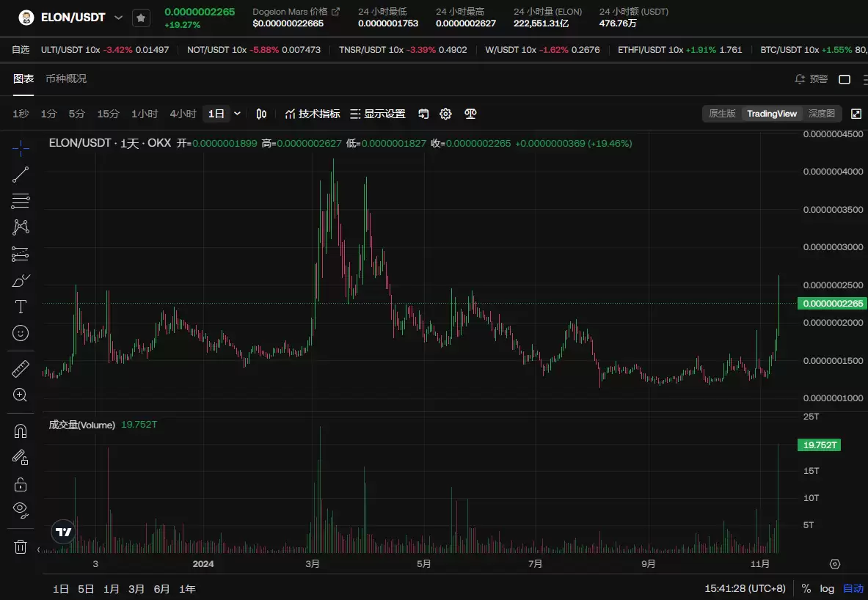The width and height of the screenshot is (868, 600).
Task: Open the candlestick chart type menu
Action: coord(261,114)
